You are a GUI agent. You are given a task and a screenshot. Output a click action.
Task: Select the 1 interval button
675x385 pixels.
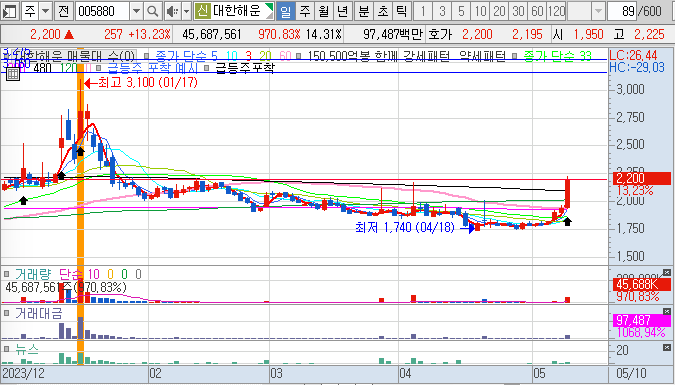click(x=423, y=11)
